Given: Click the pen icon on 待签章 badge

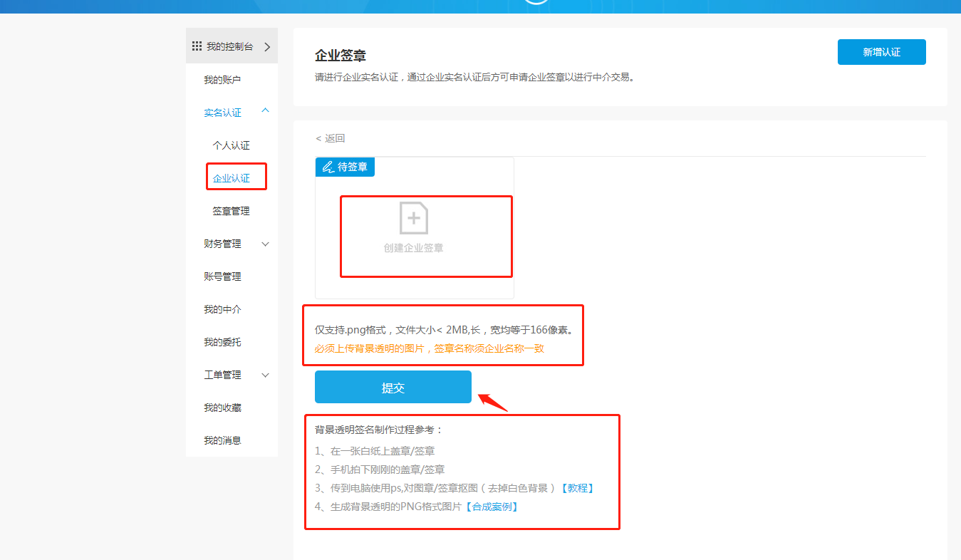Looking at the screenshot, I should (328, 167).
